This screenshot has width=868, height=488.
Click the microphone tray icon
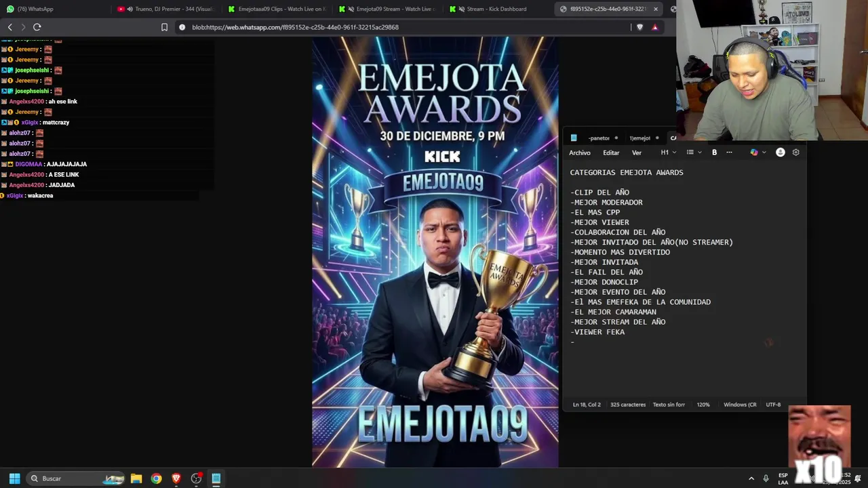pos(766,479)
